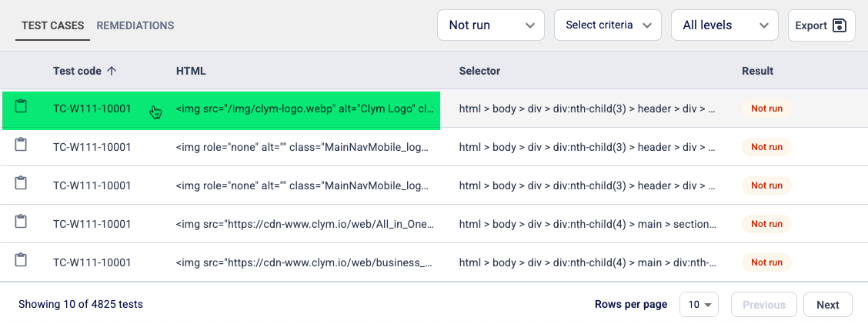Viewport: 868px width, 324px height.
Task: Click the Showing 10 of 4825 tests text
Action: 81,304
